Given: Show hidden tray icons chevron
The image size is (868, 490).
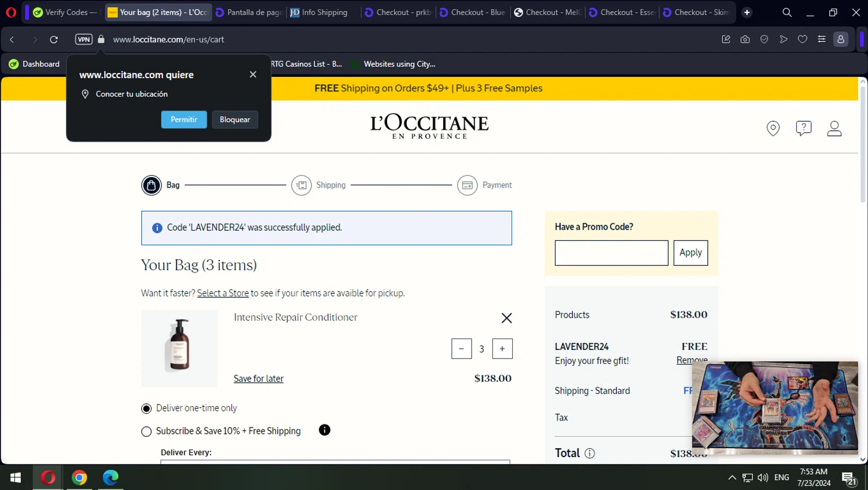Looking at the screenshot, I should point(732,477).
